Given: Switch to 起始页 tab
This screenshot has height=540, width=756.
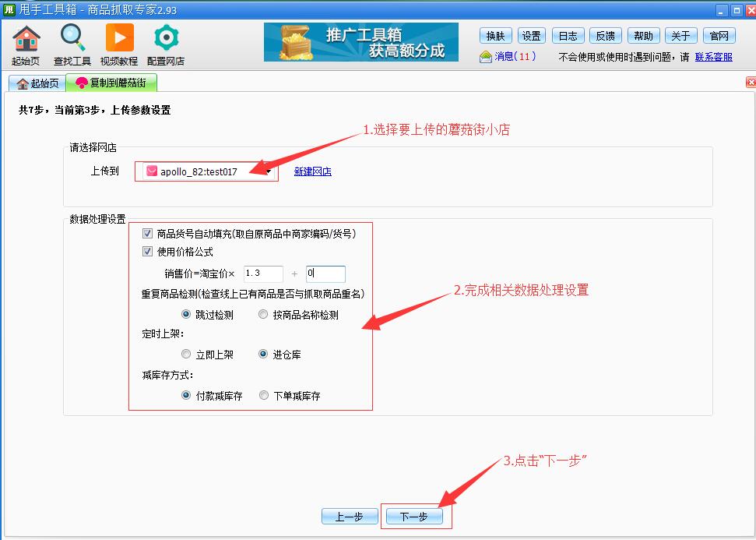Looking at the screenshot, I should (37, 83).
